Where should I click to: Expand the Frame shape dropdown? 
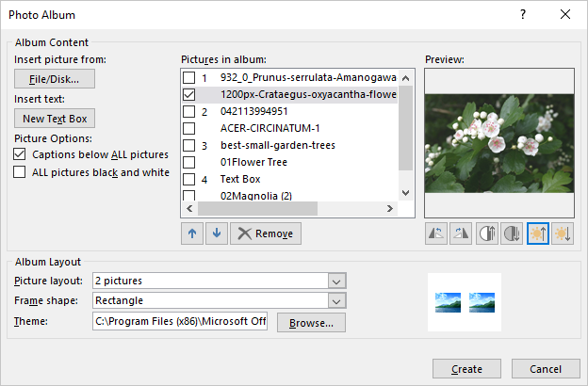pyautogui.click(x=336, y=300)
